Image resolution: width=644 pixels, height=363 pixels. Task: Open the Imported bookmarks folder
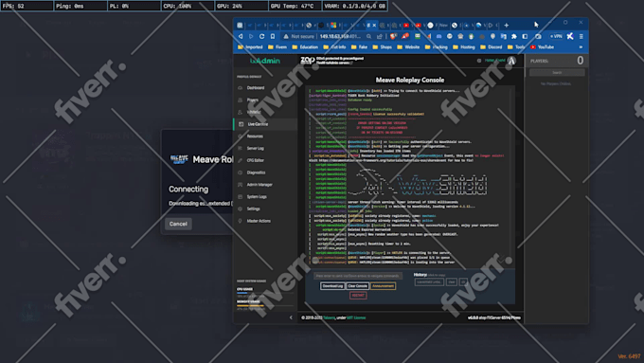pyautogui.click(x=250, y=46)
